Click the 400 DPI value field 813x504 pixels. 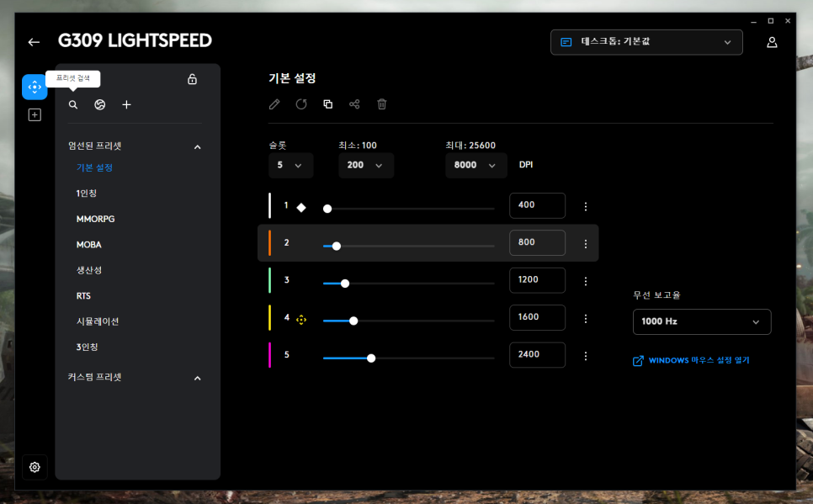pyautogui.click(x=537, y=205)
